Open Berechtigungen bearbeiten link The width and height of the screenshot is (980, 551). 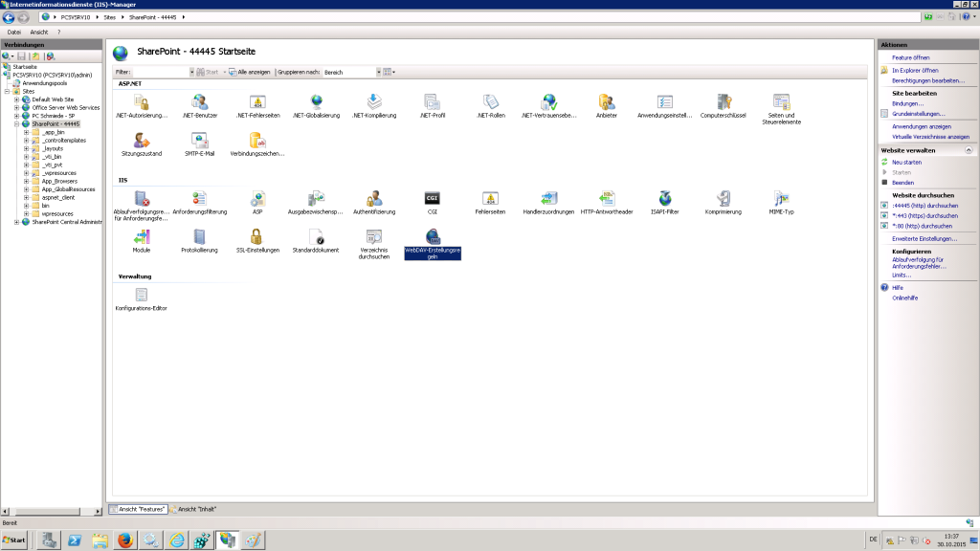pos(928,81)
